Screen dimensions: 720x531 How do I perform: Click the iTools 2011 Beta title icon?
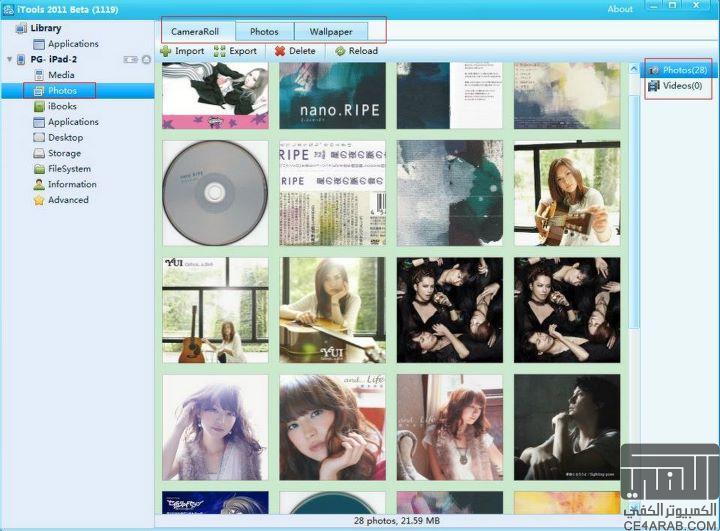point(8,9)
